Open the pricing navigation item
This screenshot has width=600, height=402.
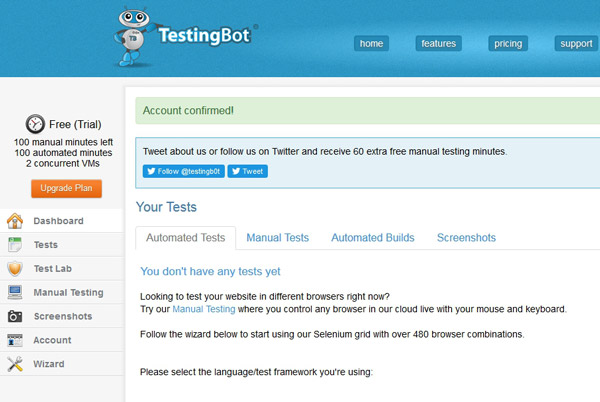tap(508, 44)
